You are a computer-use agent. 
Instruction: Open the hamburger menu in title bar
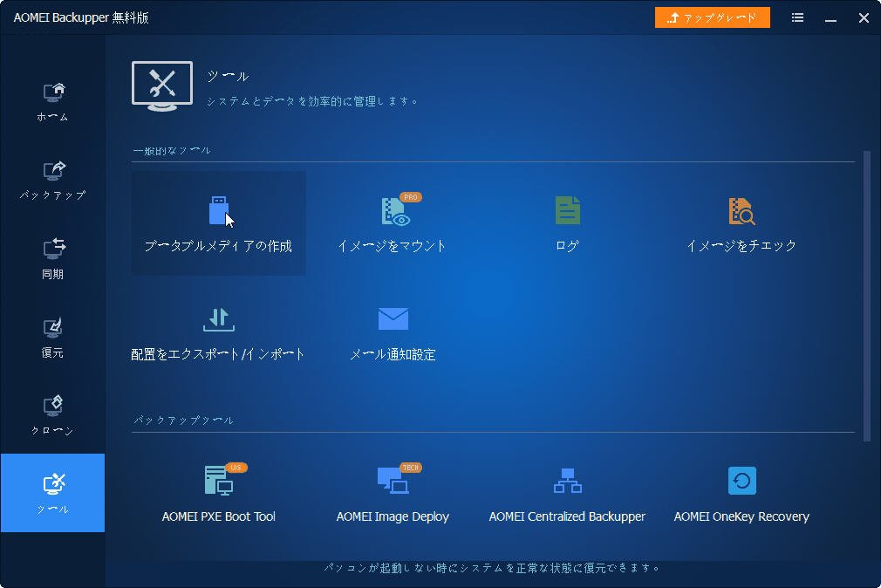797,18
